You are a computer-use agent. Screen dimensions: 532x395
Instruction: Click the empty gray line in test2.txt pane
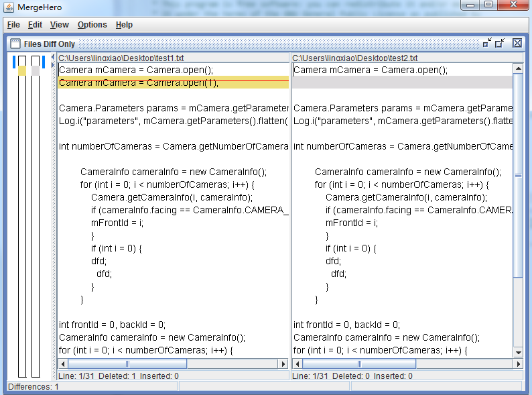coord(402,82)
